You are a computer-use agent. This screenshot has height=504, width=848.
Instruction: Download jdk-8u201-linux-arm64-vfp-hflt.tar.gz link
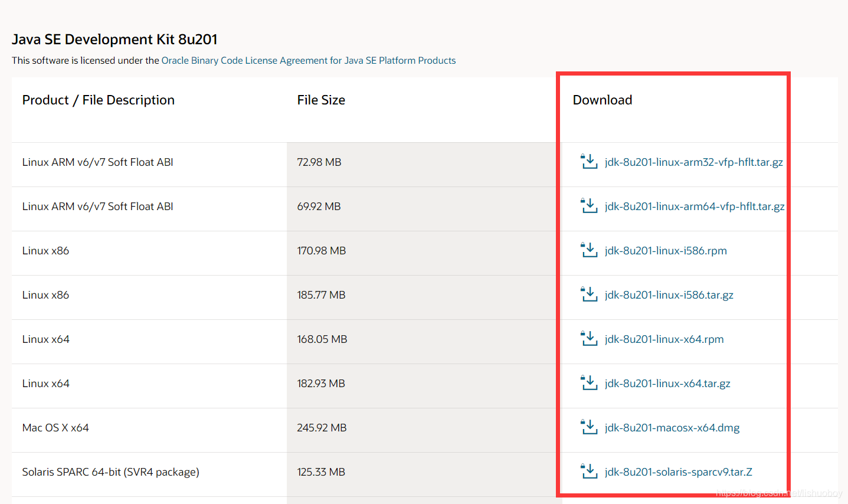point(695,207)
